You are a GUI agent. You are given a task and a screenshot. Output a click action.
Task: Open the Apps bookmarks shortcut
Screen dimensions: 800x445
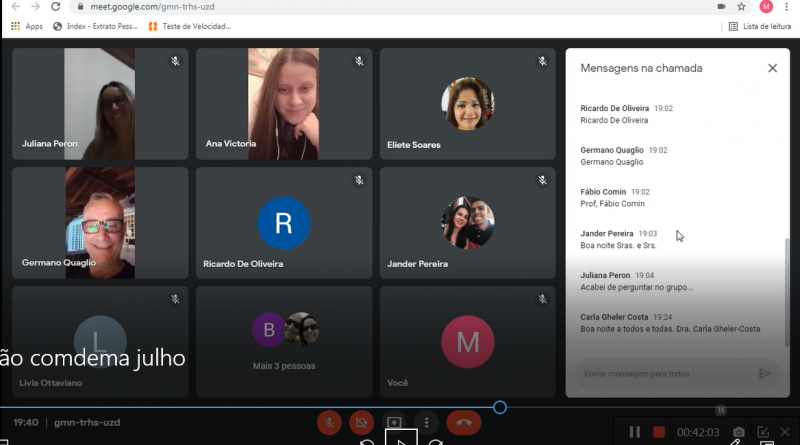tap(26, 26)
